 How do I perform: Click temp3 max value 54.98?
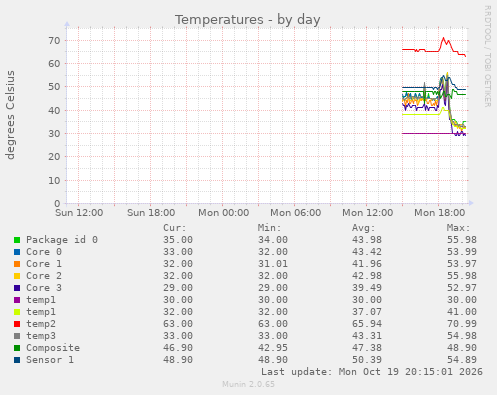click(x=462, y=336)
